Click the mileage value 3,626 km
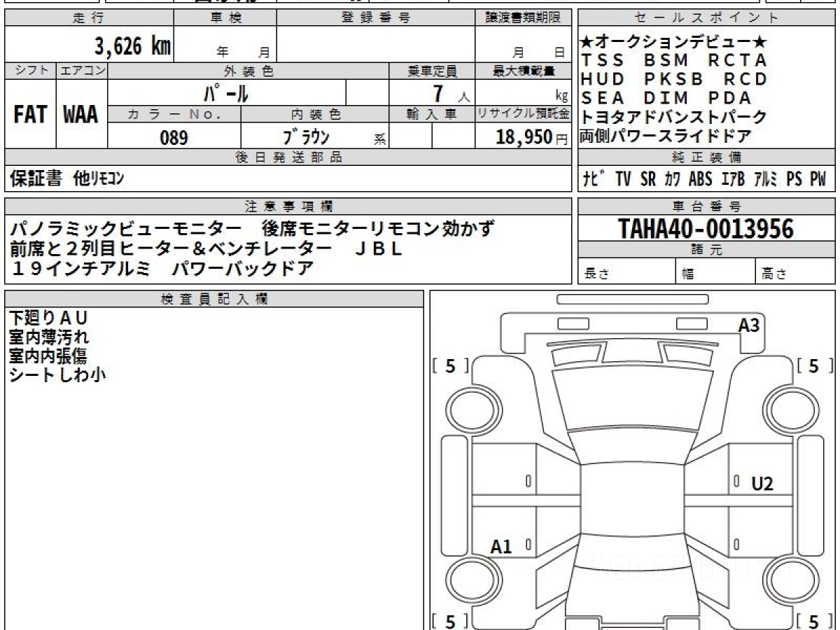 click(x=133, y=46)
